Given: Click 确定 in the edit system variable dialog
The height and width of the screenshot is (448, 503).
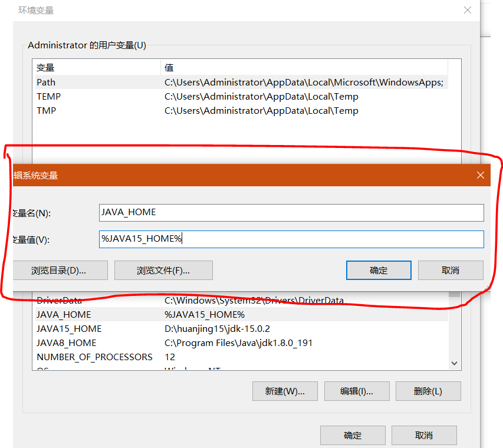Looking at the screenshot, I should coord(379,270).
